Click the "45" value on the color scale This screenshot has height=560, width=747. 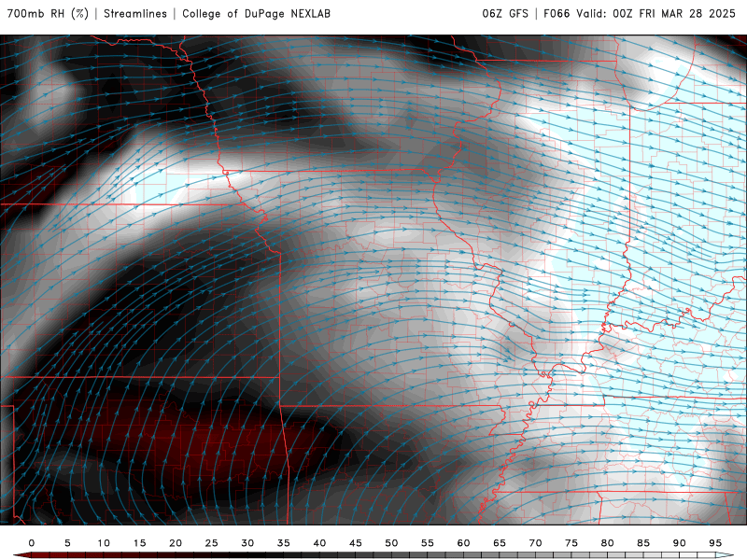(x=356, y=543)
